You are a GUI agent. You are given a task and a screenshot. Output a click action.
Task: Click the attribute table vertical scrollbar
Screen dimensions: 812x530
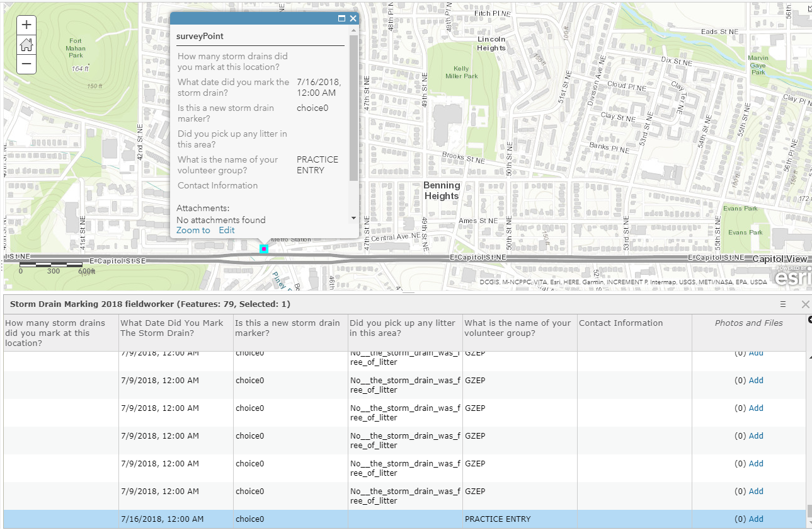click(809, 435)
